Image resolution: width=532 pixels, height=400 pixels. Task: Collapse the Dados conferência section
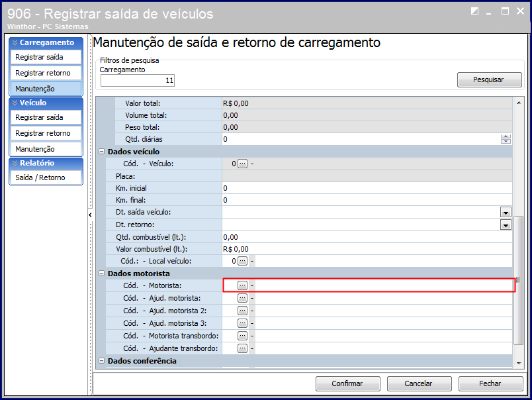point(101,361)
